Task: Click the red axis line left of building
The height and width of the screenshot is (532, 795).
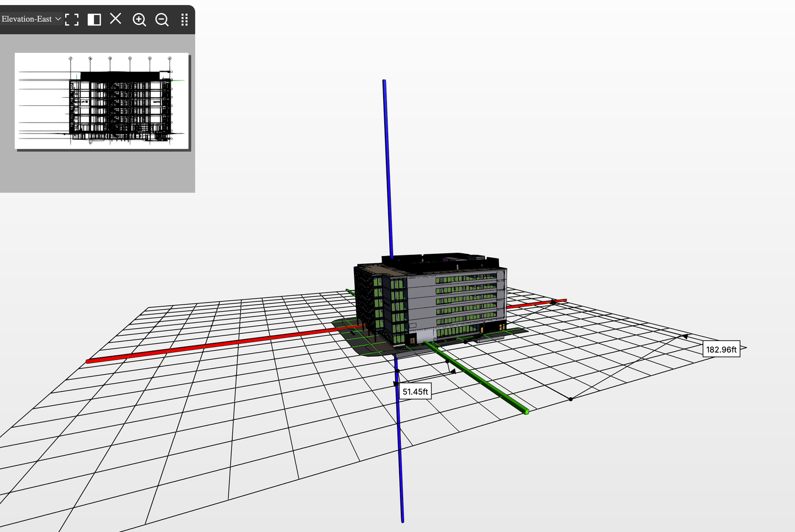Action: [x=221, y=343]
